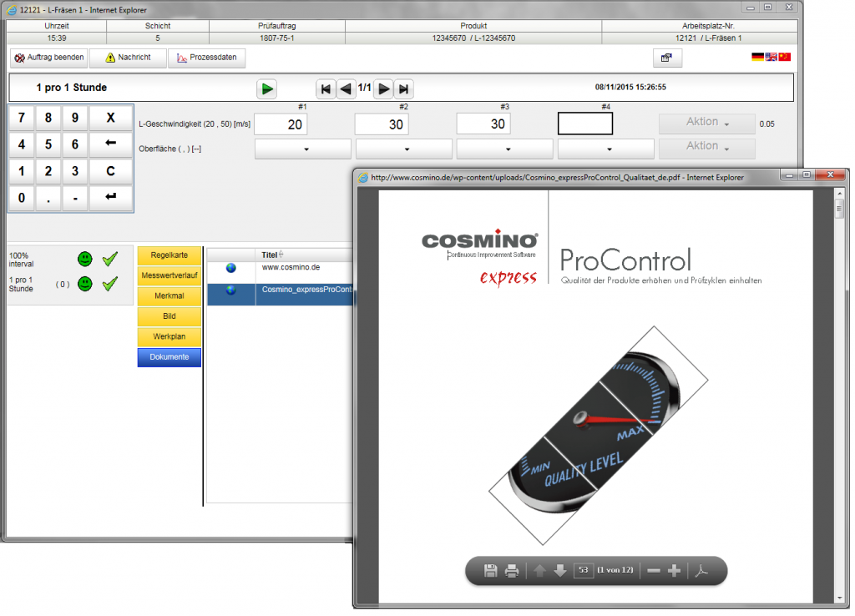Select measurement field #3 with value 30
The height and width of the screenshot is (616, 855).
coord(483,124)
